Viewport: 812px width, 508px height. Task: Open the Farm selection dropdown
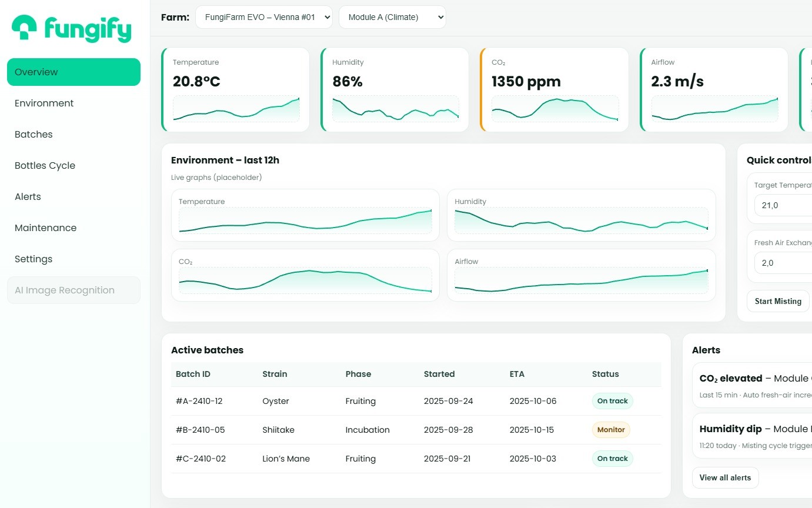point(263,17)
